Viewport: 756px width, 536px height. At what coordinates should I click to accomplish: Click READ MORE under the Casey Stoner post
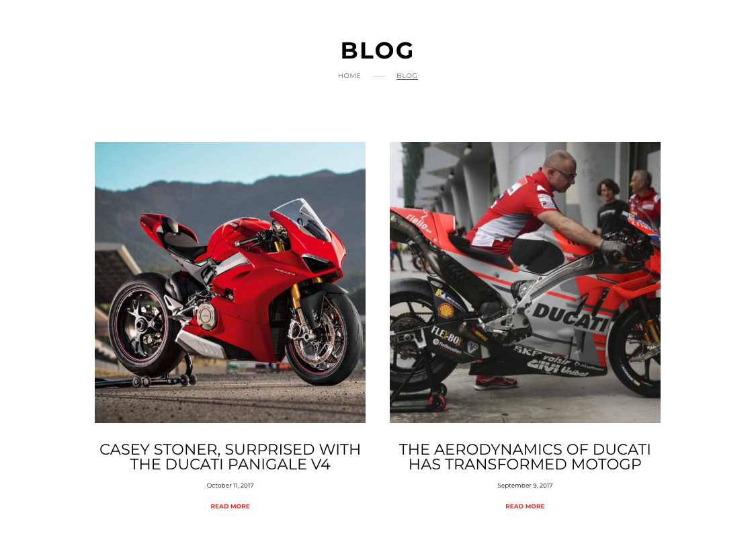(x=230, y=506)
